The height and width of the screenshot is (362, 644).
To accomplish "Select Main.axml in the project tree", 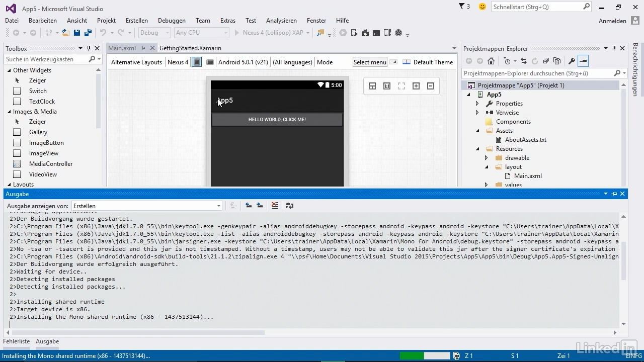I will click(x=528, y=176).
